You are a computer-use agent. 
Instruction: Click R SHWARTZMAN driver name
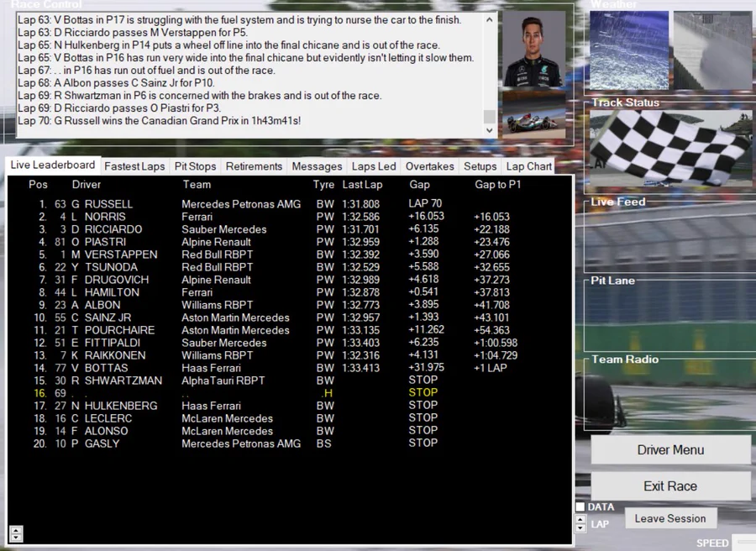tap(117, 380)
